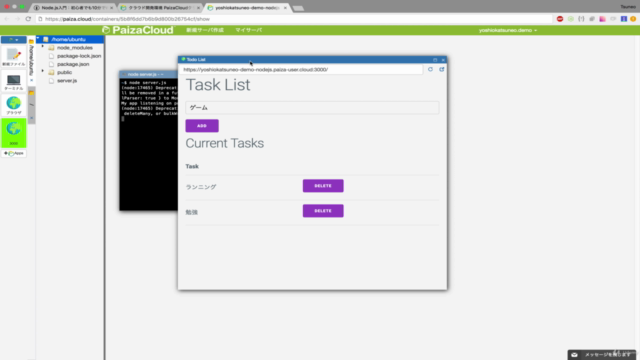Image resolution: width=640 pixels, height=360 pixels.
Task: Delete the ランニング task
Action: click(323, 186)
